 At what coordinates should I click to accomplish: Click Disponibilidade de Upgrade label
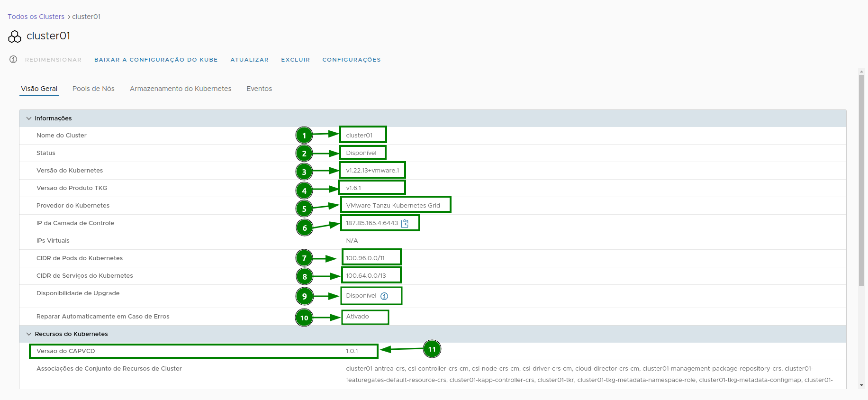tap(78, 293)
